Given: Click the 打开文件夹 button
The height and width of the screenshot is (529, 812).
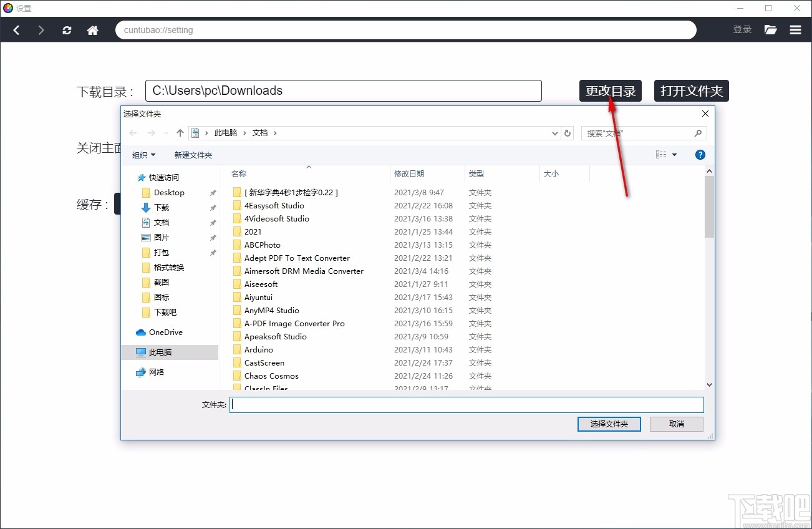Looking at the screenshot, I should (x=692, y=91).
